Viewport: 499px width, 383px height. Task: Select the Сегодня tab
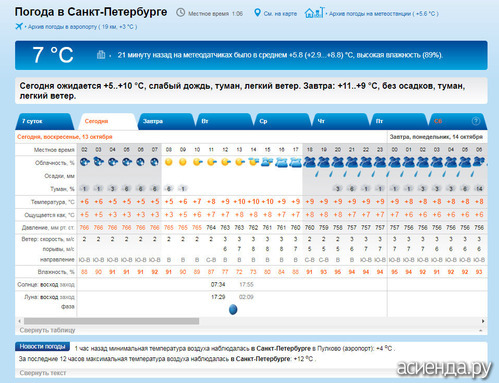pos(107,121)
